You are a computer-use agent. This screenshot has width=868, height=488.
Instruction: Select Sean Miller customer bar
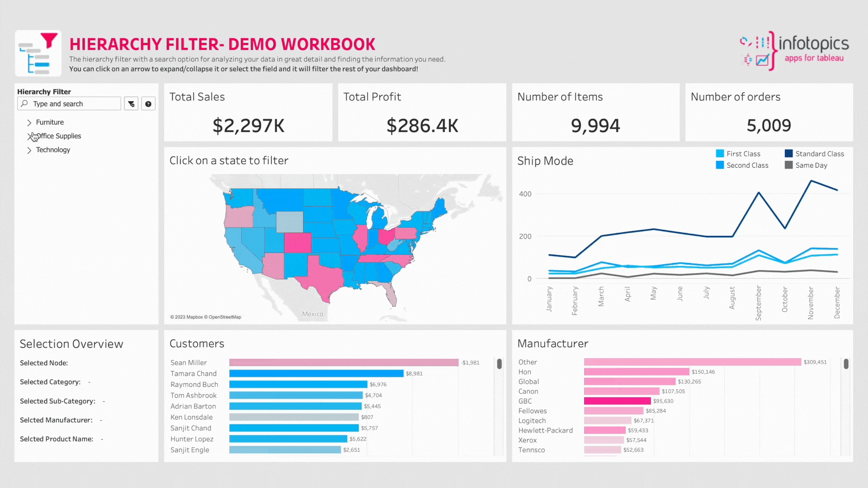(344, 362)
